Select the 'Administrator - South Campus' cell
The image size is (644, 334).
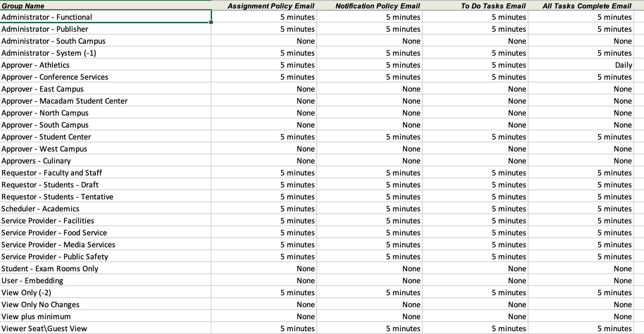pos(105,41)
